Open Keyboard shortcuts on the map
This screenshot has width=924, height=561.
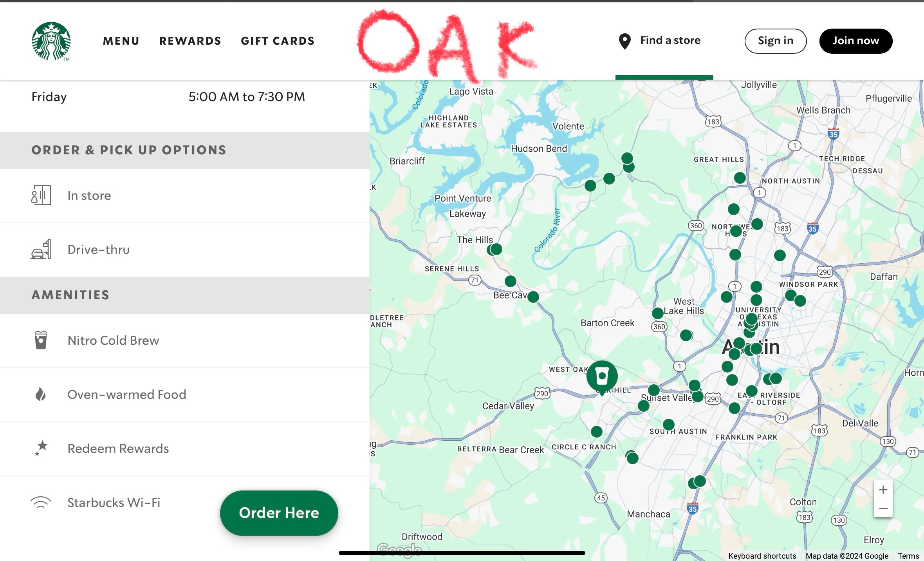coord(762,556)
